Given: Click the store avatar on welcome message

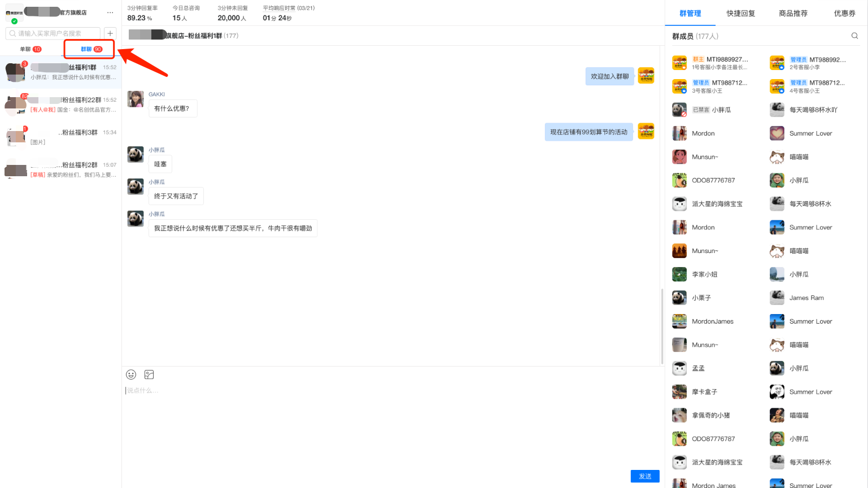Looking at the screenshot, I should [646, 76].
